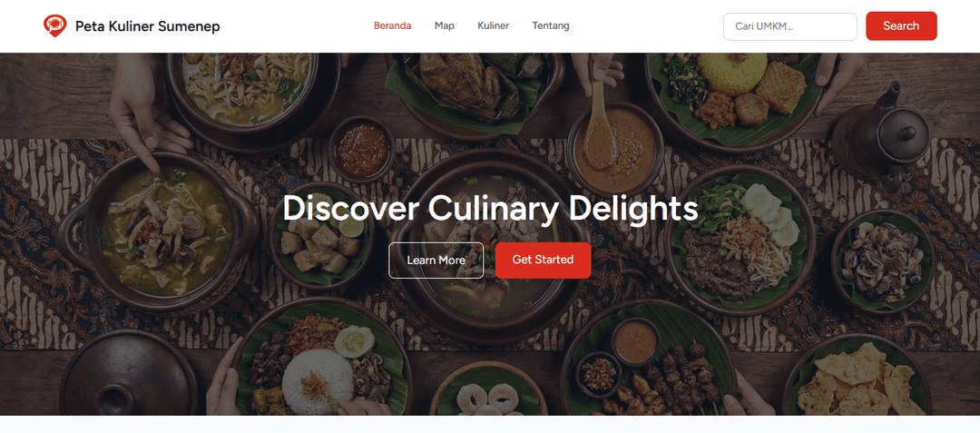
Task: Click the small red chili sambal bowl
Action: pyautogui.click(x=362, y=150)
